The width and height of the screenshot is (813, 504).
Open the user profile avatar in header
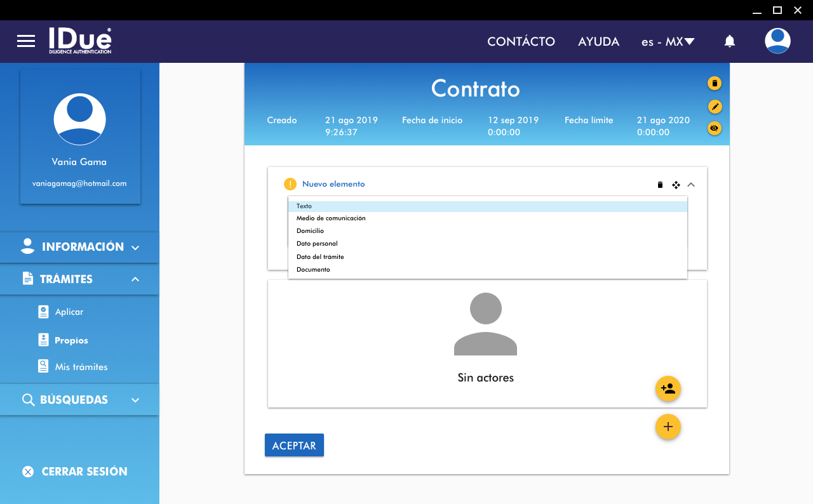point(777,41)
